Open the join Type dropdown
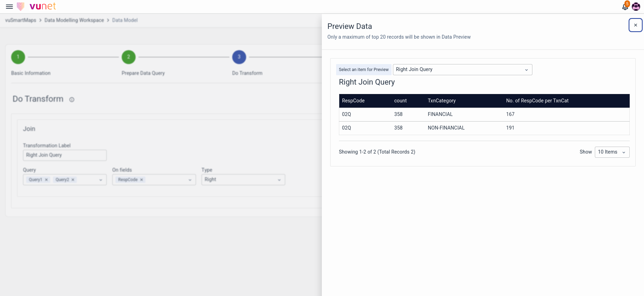This screenshot has width=644, height=296. tap(243, 180)
